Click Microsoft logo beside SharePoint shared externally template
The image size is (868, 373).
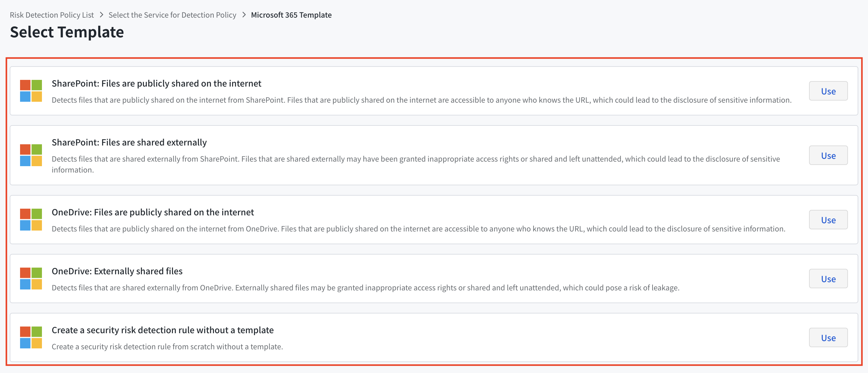[31, 155]
